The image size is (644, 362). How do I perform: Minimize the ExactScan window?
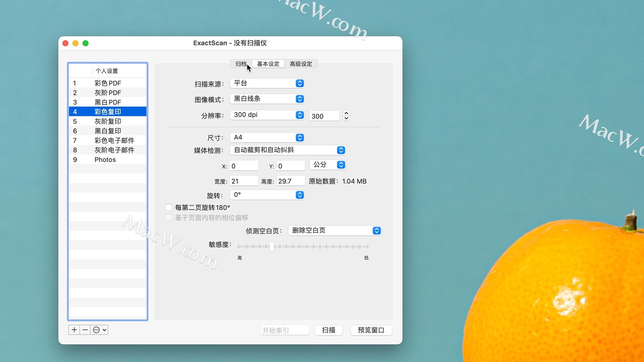[x=75, y=43]
